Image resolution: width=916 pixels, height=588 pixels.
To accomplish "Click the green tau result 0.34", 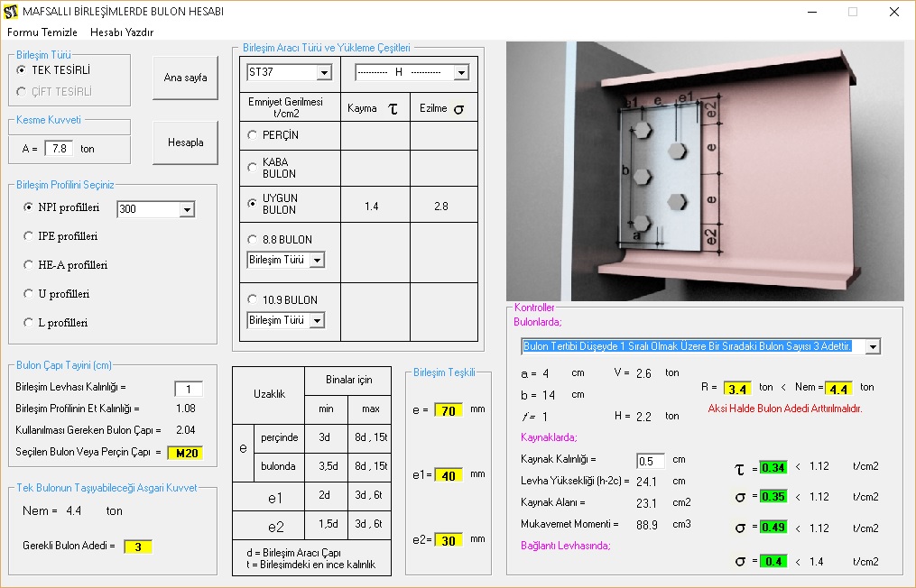I will point(773,467).
